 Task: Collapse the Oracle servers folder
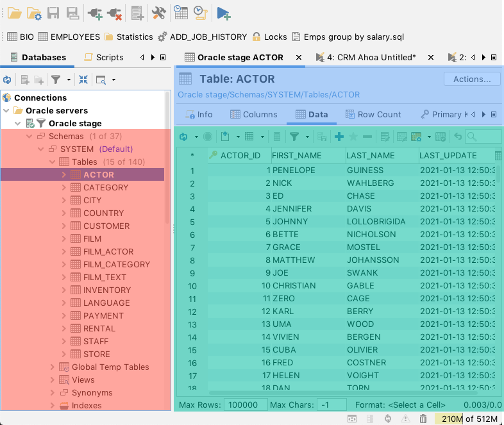coord(7,110)
